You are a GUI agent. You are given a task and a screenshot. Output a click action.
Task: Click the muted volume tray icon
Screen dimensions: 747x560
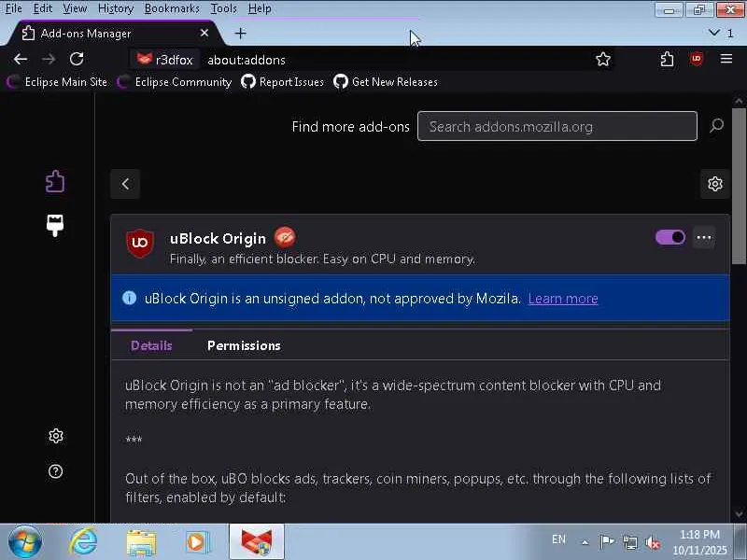pos(653,542)
